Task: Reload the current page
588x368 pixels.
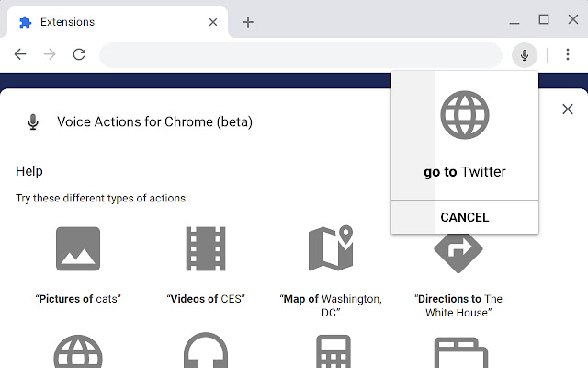Action: (x=79, y=55)
